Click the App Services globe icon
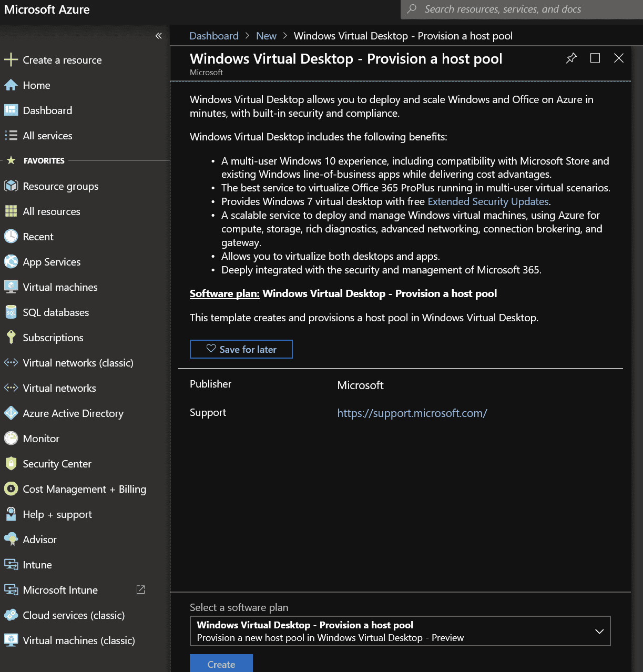Screen dimensions: 643x672 pos(11,261)
